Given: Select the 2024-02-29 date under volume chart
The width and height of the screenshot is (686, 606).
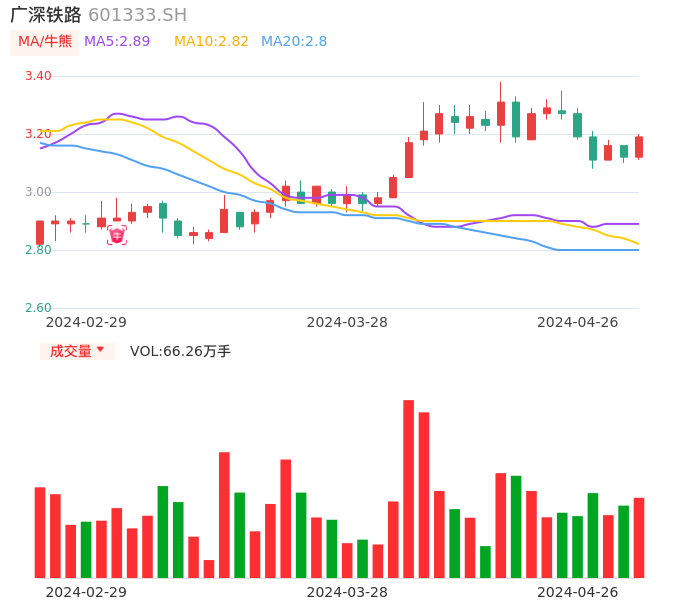Looking at the screenshot, I should click(x=86, y=592).
